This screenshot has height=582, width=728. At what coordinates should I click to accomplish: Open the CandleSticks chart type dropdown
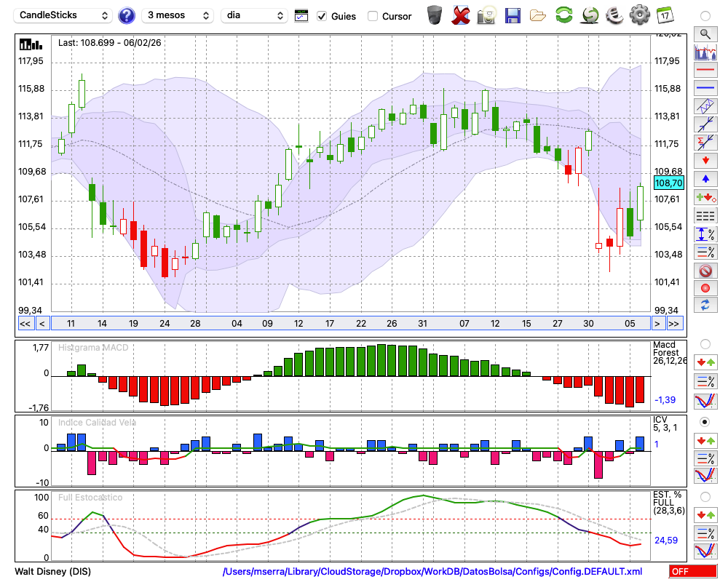point(64,15)
